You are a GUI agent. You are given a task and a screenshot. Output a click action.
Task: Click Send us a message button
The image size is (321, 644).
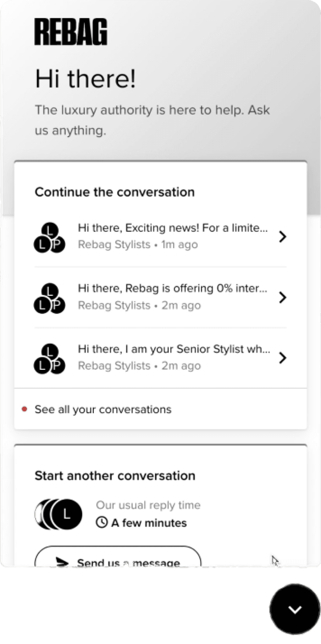click(118, 557)
